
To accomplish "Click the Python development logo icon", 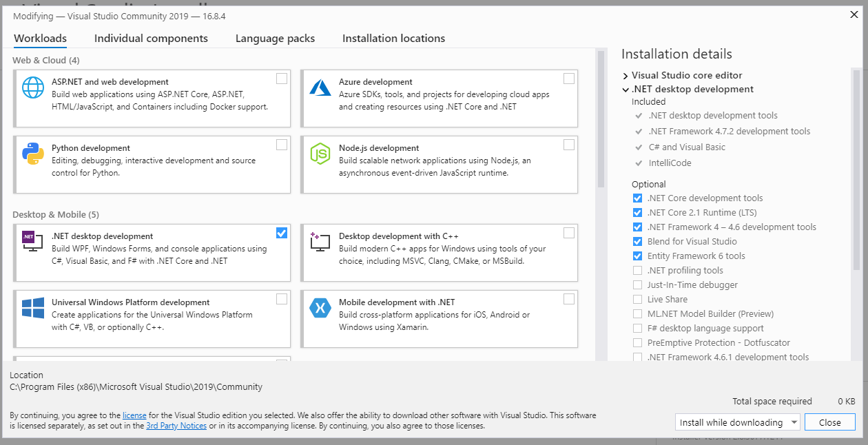I will coord(33,154).
